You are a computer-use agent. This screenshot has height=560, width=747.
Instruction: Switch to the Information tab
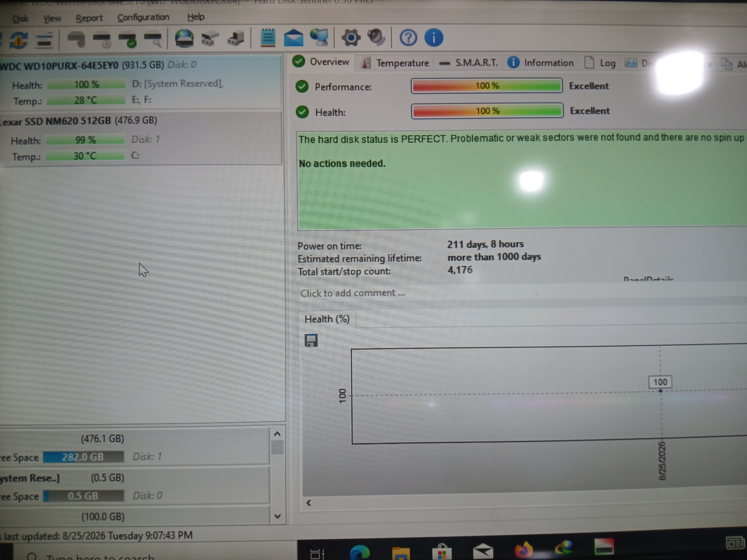[x=540, y=62]
